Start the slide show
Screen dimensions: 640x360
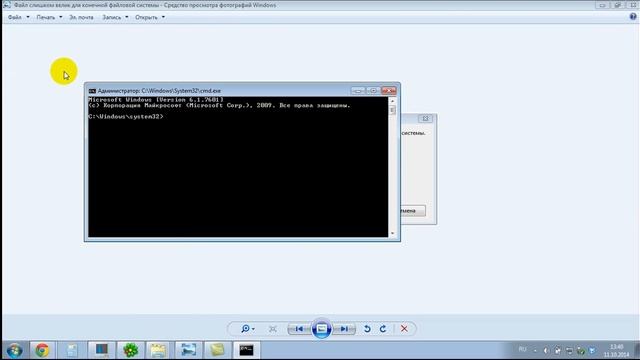(322, 329)
